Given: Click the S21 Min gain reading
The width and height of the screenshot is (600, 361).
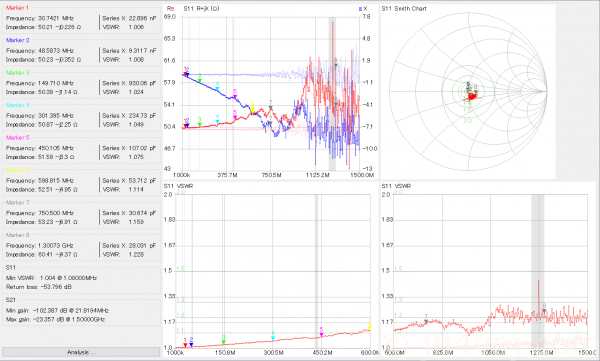Looking at the screenshot, I should [57, 310].
